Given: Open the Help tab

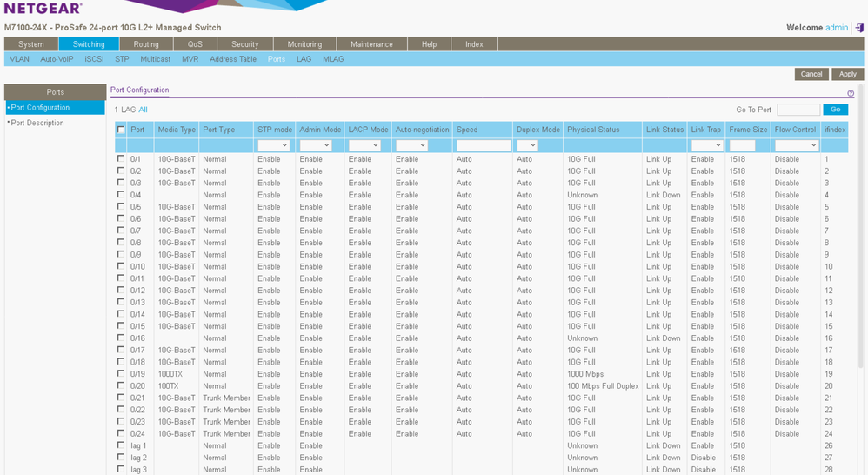Looking at the screenshot, I should click(x=429, y=44).
